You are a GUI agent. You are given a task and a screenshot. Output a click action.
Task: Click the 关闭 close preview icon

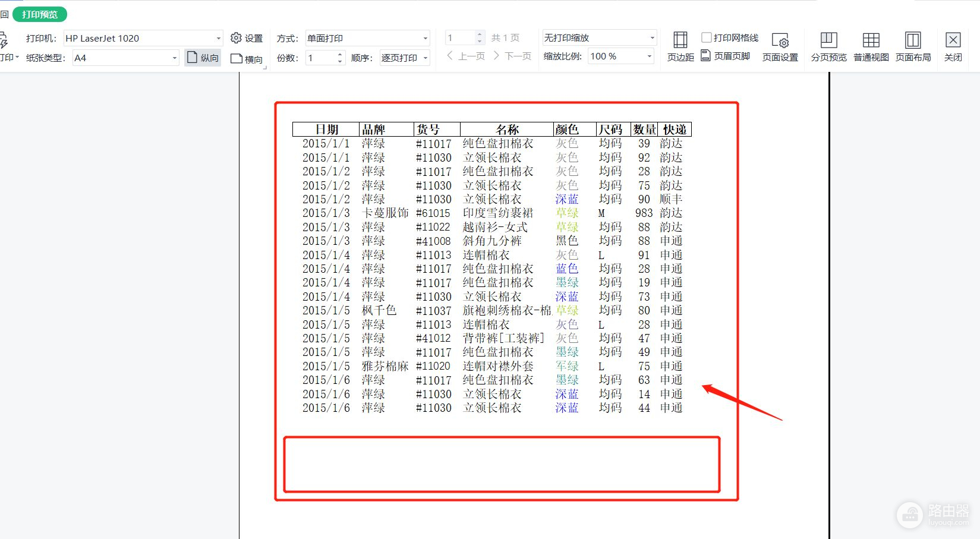coord(953,46)
